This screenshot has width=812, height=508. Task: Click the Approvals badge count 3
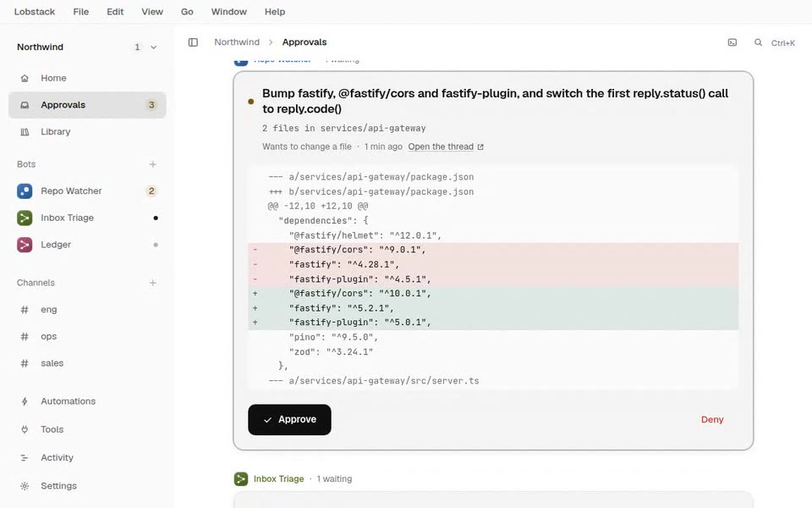(x=151, y=105)
